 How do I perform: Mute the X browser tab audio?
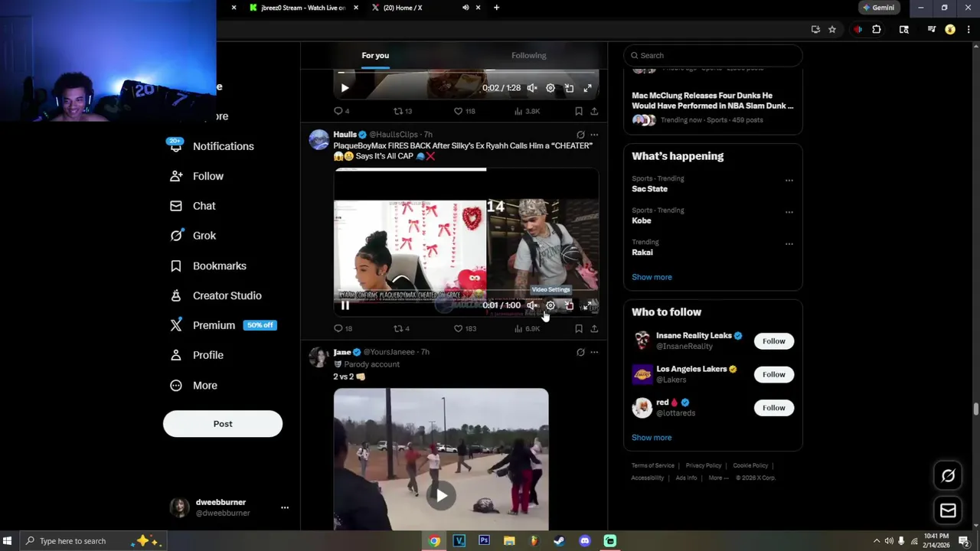[465, 8]
